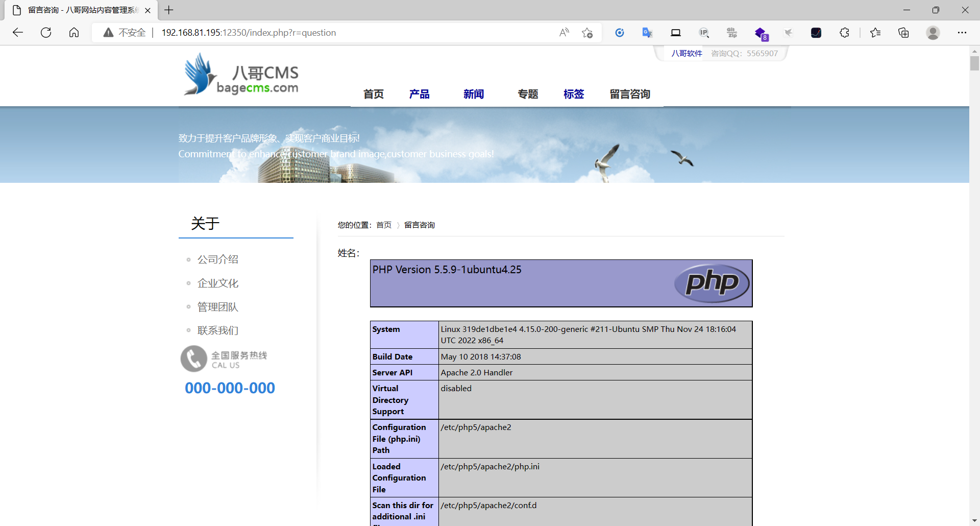Go back to the previous page

(x=18, y=33)
